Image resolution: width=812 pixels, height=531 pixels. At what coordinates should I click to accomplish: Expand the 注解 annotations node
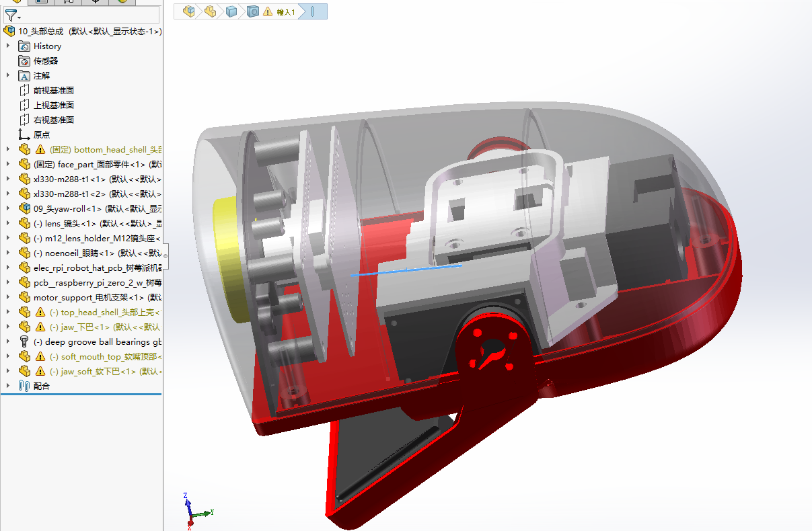point(8,76)
